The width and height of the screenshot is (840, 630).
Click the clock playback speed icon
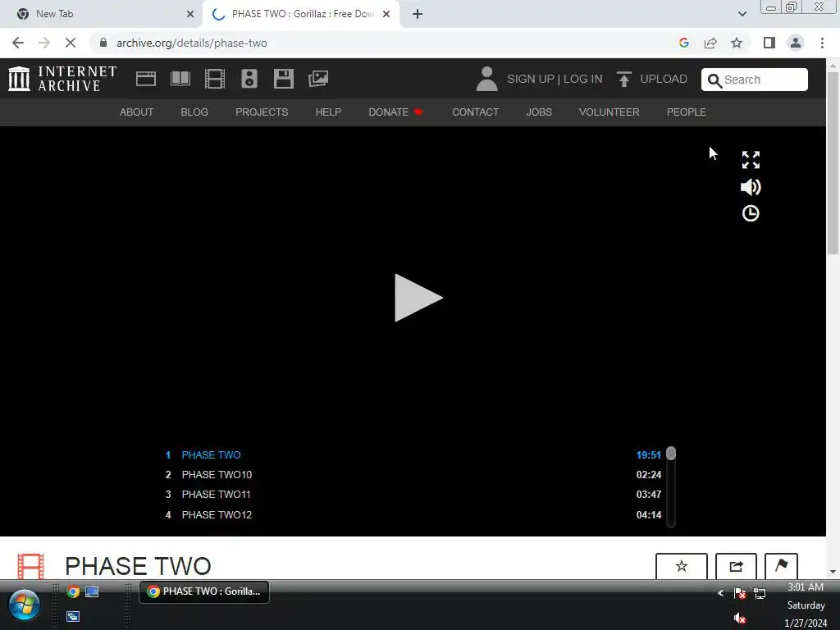751,213
